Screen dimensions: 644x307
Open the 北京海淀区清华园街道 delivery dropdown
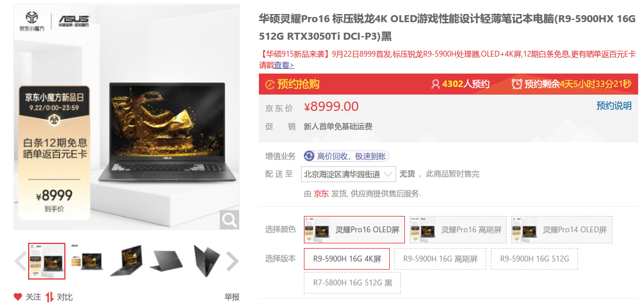pyautogui.click(x=348, y=174)
